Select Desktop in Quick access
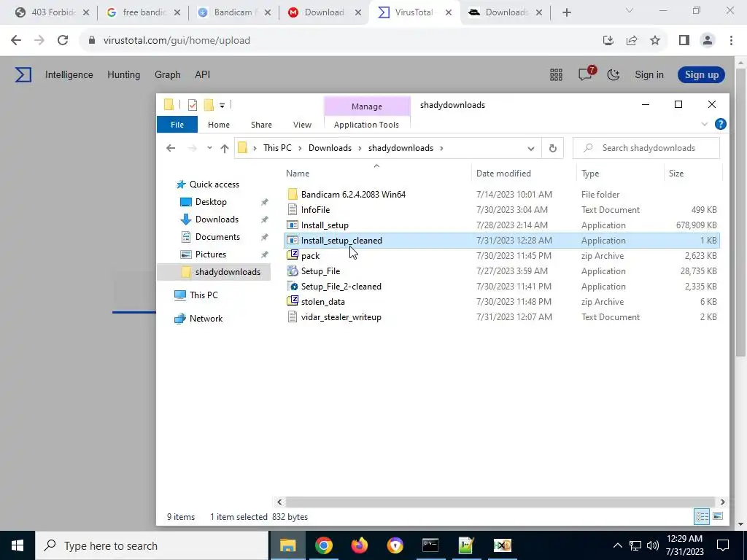The height and width of the screenshot is (560, 747). tap(211, 202)
